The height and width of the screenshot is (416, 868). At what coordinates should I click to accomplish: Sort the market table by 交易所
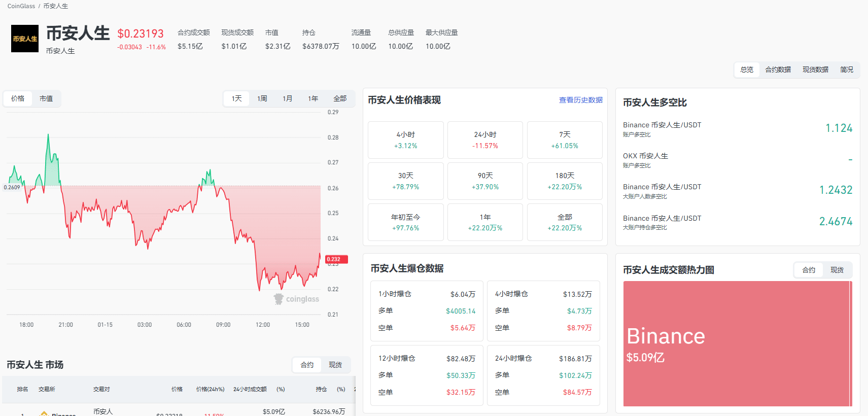(47, 389)
